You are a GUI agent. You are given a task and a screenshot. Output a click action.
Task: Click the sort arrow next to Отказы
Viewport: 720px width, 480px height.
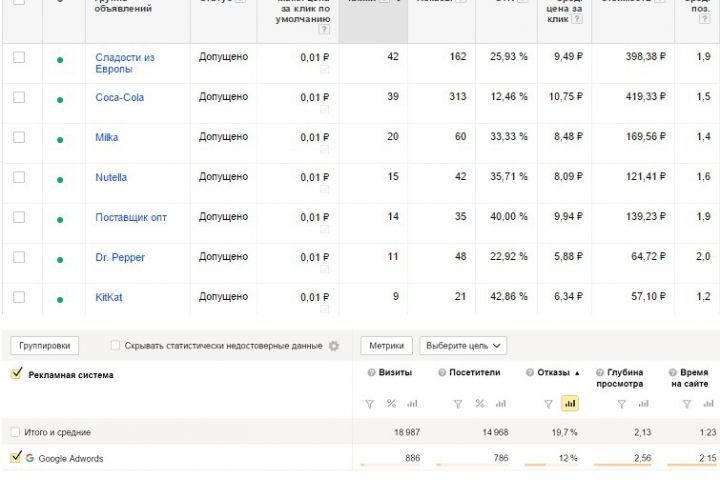click(577, 373)
